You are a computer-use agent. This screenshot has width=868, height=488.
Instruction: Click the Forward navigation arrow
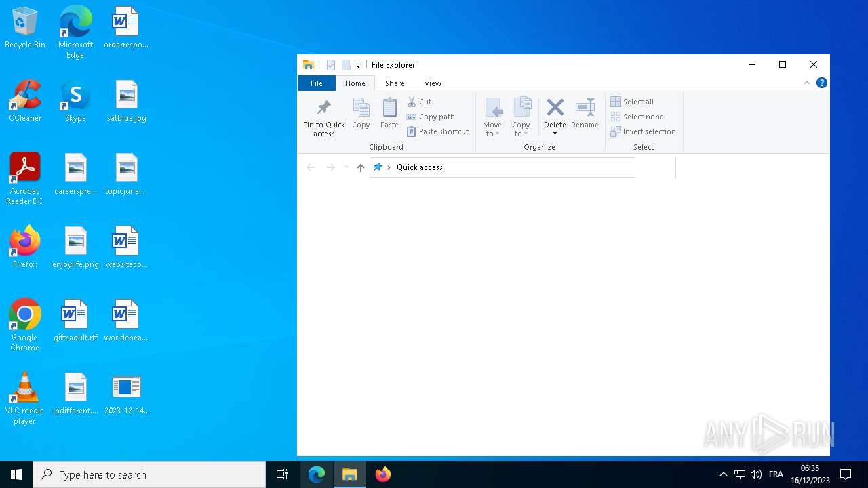pos(331,167)
